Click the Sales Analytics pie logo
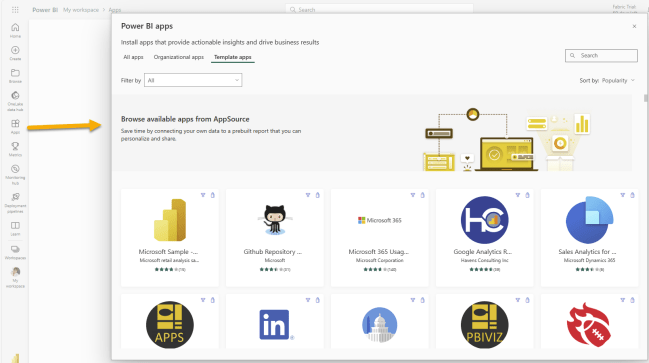 (x=589, y=220)
